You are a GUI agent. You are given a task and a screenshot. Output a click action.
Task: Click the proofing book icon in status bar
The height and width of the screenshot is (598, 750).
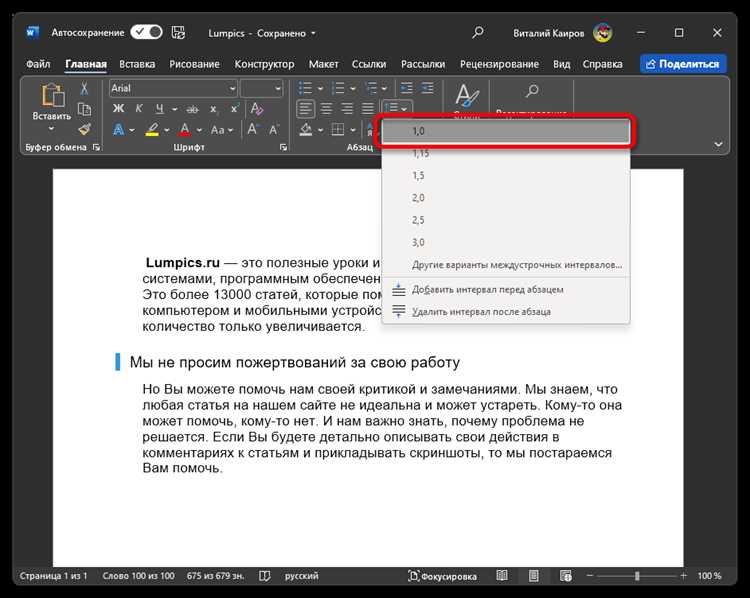tap(265, 576)
